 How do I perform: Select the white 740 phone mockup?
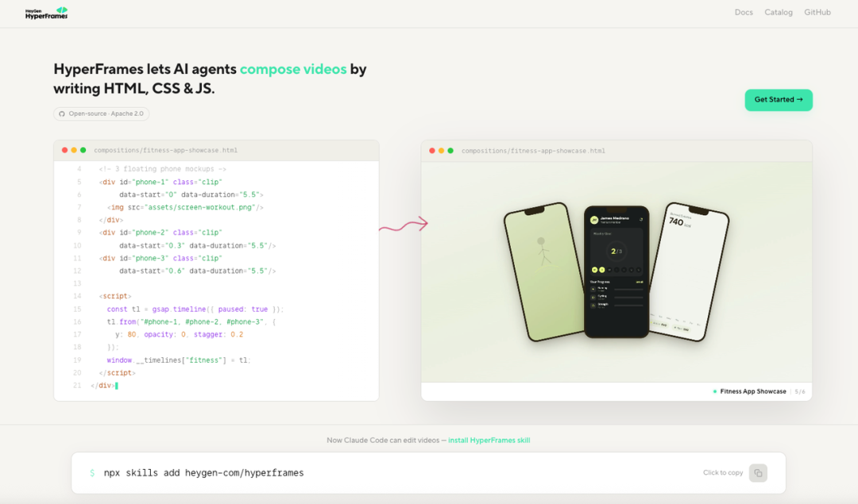pos(690,272)
